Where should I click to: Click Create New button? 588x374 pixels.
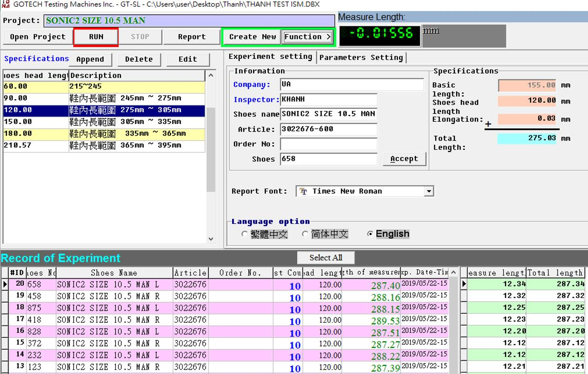click(x=252, y=37)
